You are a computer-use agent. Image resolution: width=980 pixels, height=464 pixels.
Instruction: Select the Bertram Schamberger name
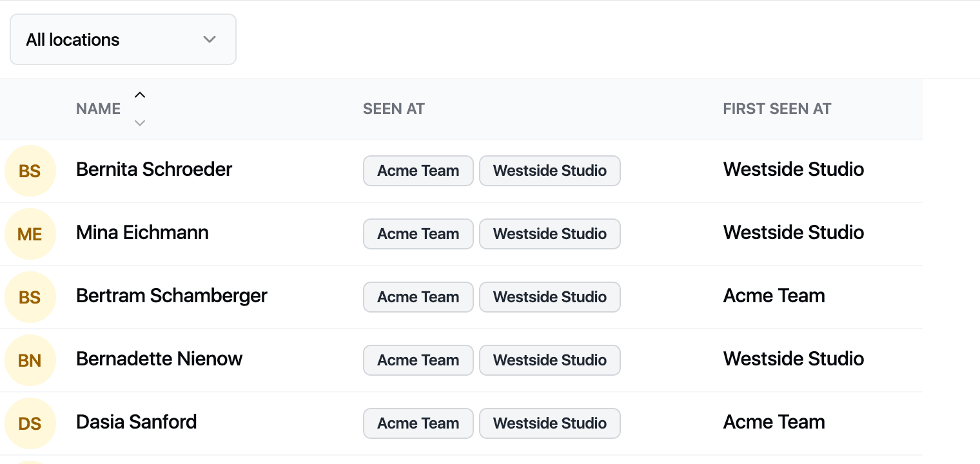pyautogui.click(x=171, y=296)
